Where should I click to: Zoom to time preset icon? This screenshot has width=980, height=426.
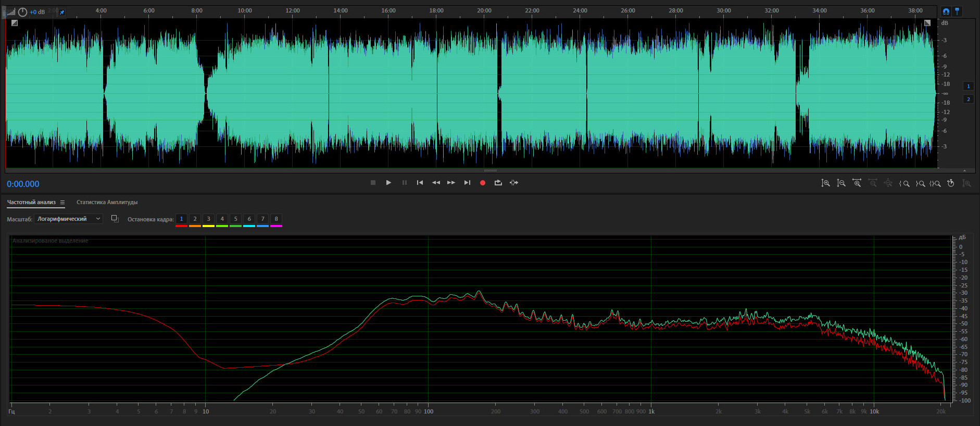coord(951,183)
